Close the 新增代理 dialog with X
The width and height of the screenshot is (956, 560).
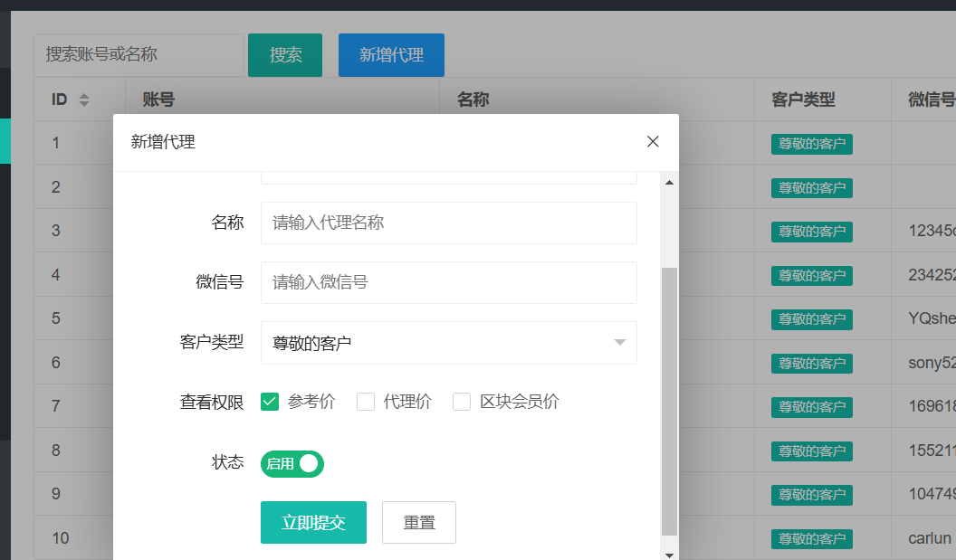pos(653,141)
